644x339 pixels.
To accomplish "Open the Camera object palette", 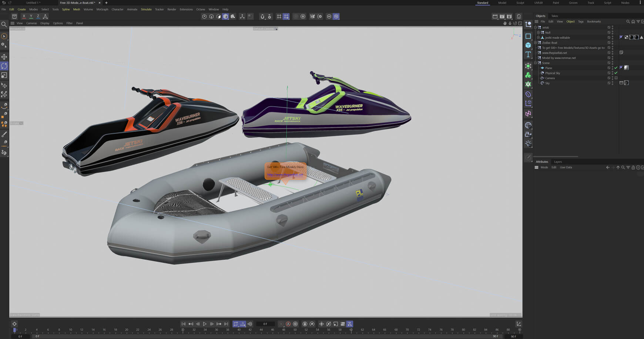I will click(x=528, y=134).
